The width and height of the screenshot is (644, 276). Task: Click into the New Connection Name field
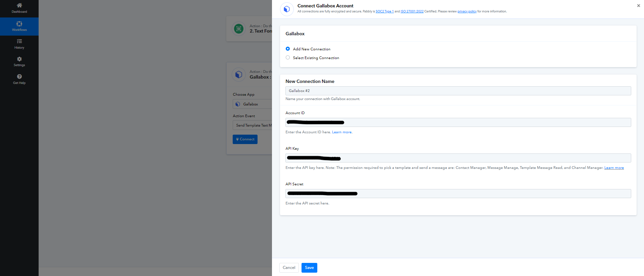click(458, 91)
